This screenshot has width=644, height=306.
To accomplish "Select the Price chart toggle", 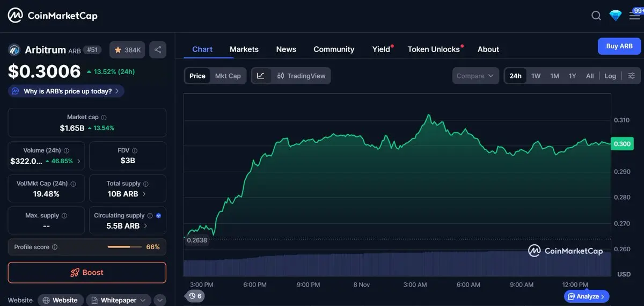I will [197, 76].
